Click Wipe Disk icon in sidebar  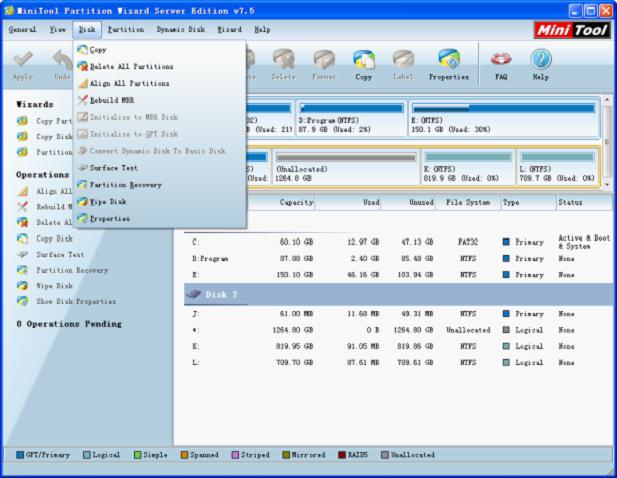[x=22, y=286]
